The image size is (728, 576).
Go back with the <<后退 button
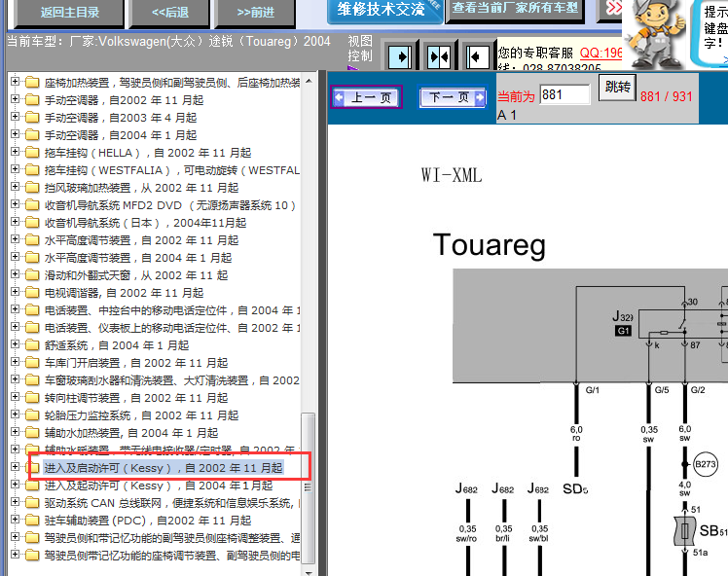(x=170, y=13)
